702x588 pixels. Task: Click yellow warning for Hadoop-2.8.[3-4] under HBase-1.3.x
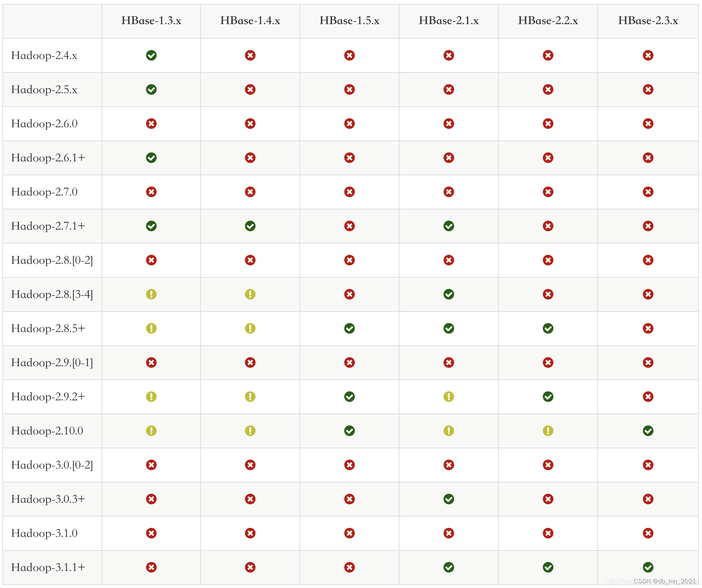[x=151, y=294]
